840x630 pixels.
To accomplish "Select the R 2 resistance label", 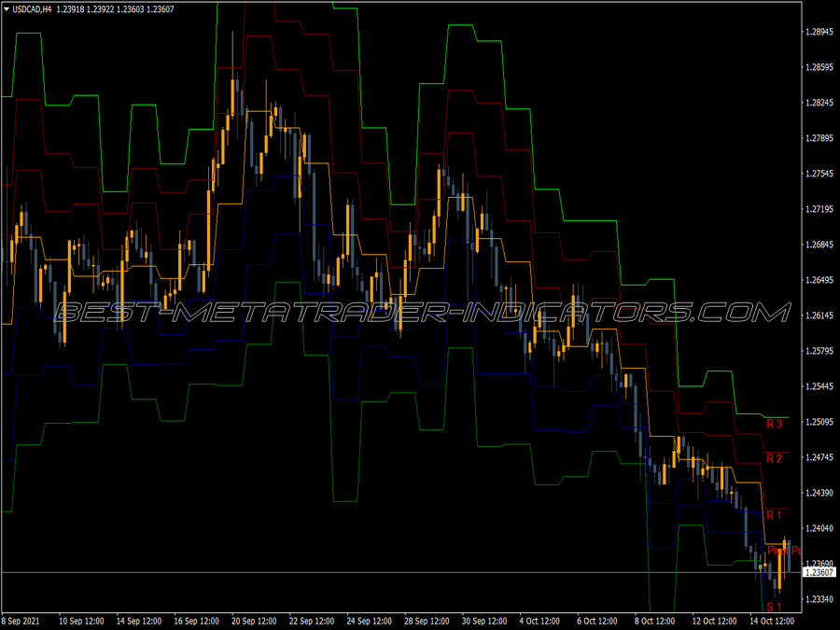I will (774, 458).
